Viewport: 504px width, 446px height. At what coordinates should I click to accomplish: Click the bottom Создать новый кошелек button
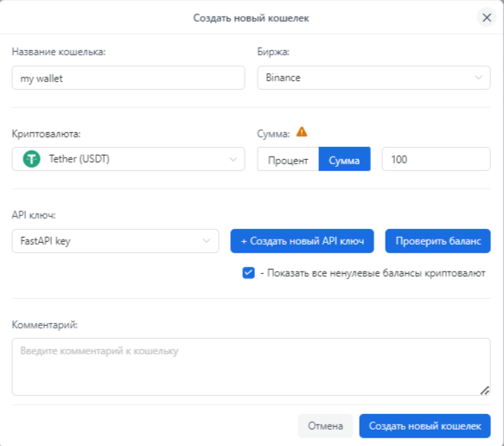(x=425, y=426)
